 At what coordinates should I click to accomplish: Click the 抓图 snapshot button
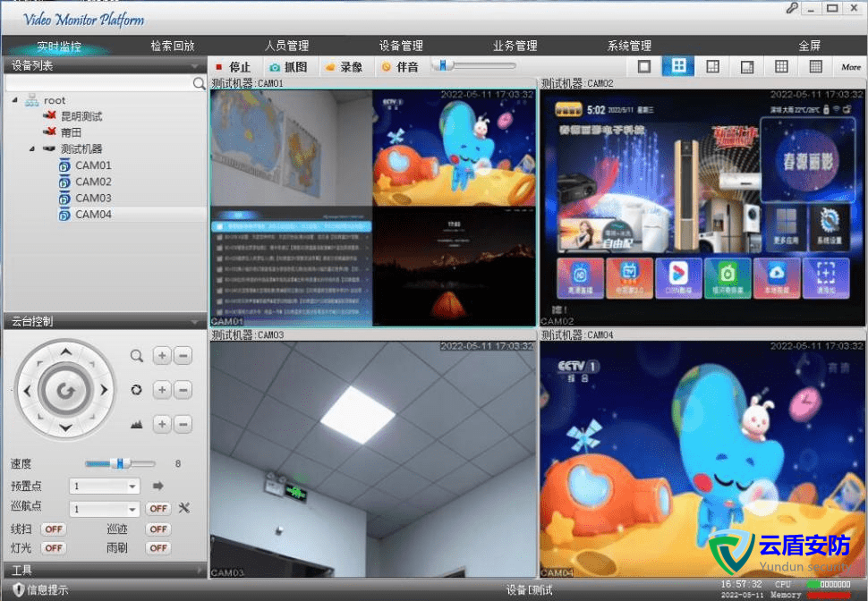click(x=288, y=67)
